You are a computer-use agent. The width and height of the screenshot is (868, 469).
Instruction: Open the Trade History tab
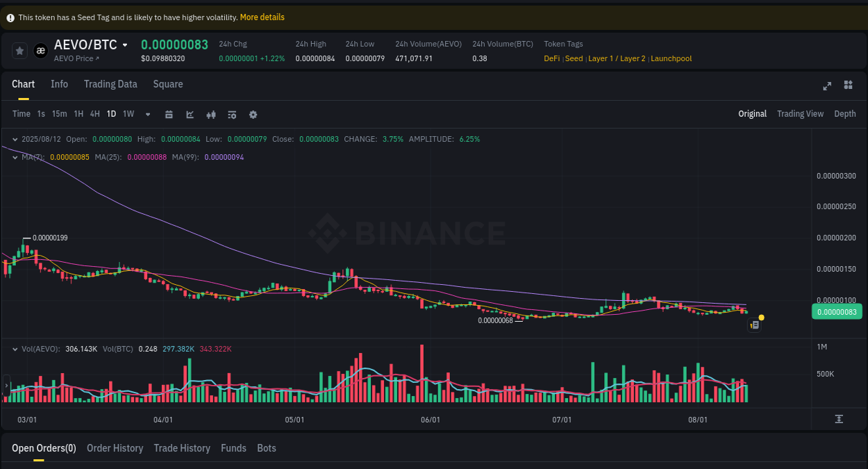[x=182, y=448]
